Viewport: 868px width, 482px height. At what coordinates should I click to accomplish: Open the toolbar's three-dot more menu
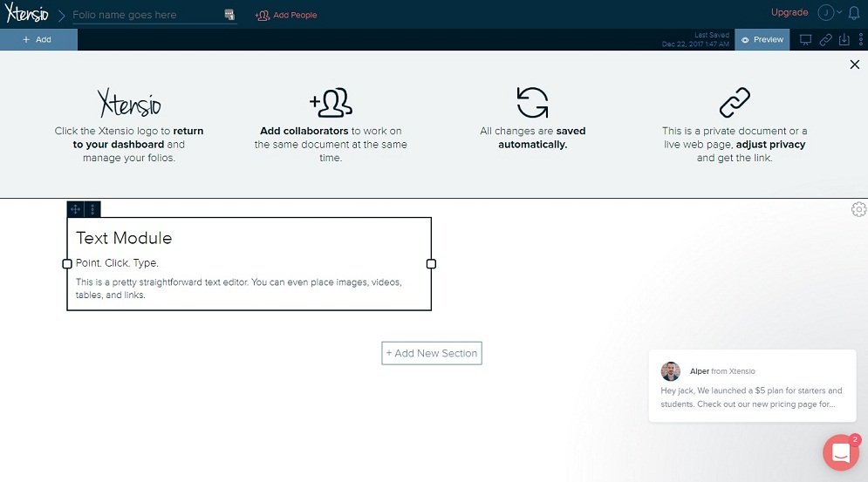(861, 40)
